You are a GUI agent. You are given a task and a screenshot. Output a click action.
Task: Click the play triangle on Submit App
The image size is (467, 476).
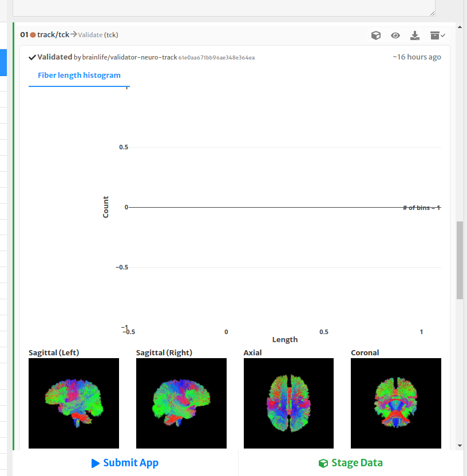tap(96, 463)
